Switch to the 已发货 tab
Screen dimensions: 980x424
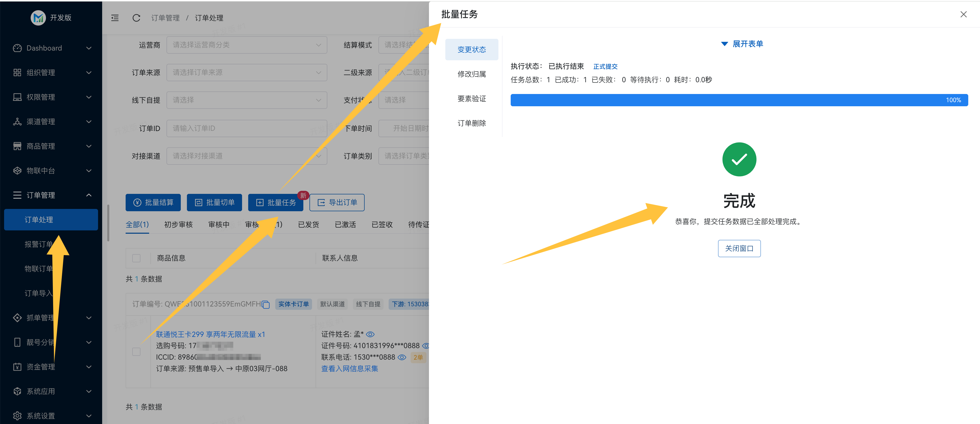click(308, 225)
